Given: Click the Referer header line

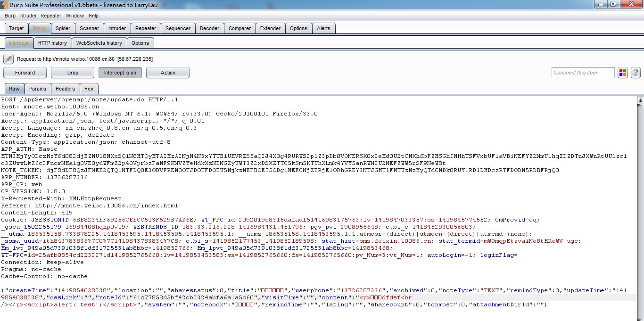Looking at the screenshot, I should [90, 206].
